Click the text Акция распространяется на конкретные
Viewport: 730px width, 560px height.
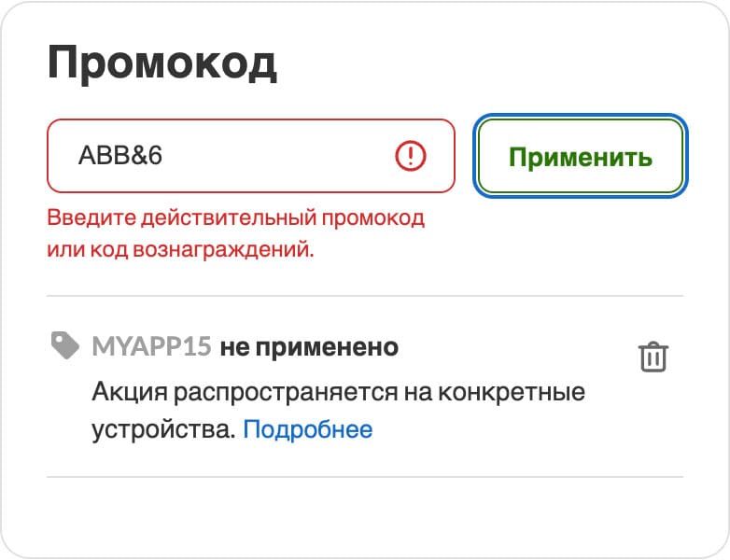pyautogui.click(x=338, y=391)
